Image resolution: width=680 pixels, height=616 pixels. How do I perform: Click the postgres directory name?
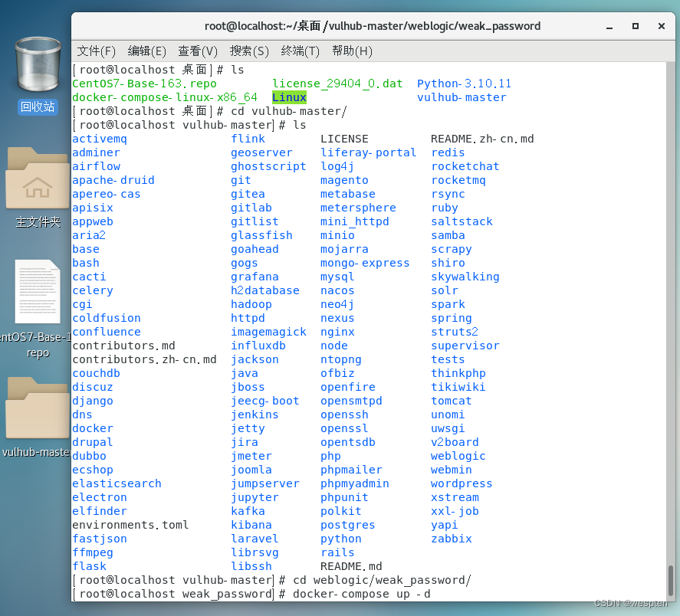pos(348,525)
